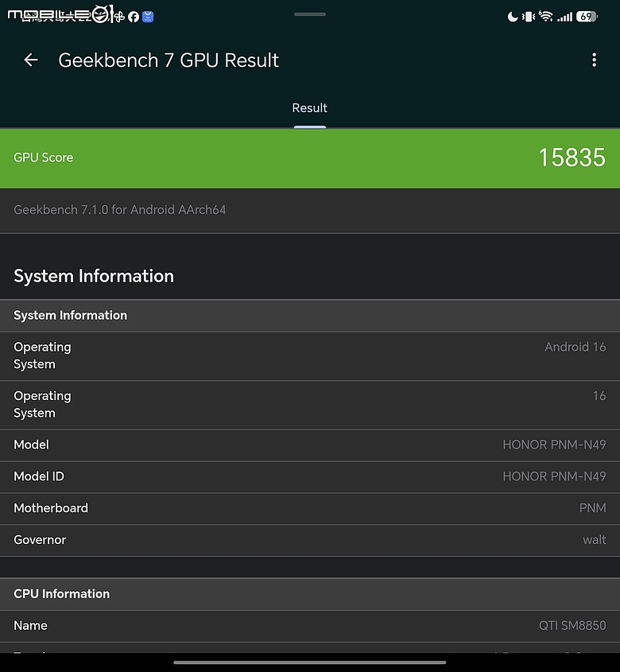Tap the large System Information heading
The height and width of the screenshot is (672, 620).
94,276
